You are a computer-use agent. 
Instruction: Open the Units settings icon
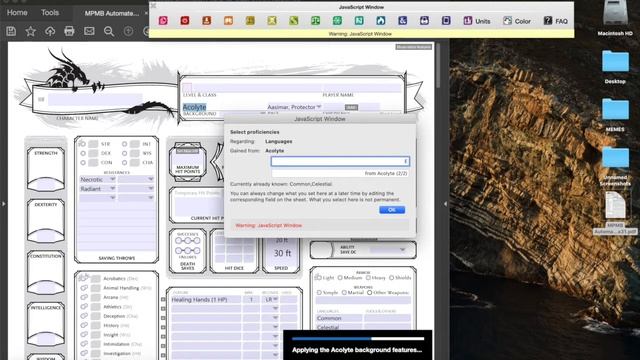pos(477,21)
